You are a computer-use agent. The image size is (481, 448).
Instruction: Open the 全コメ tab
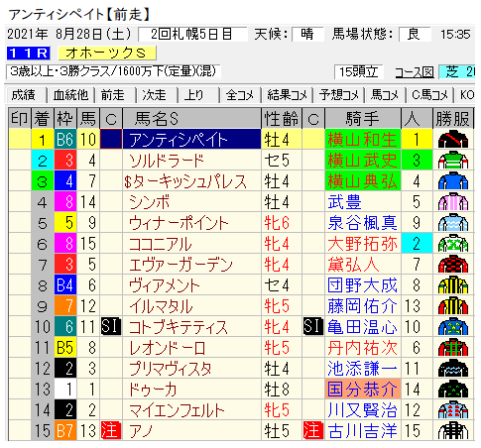pyautogui.click(x=240, y=95)
